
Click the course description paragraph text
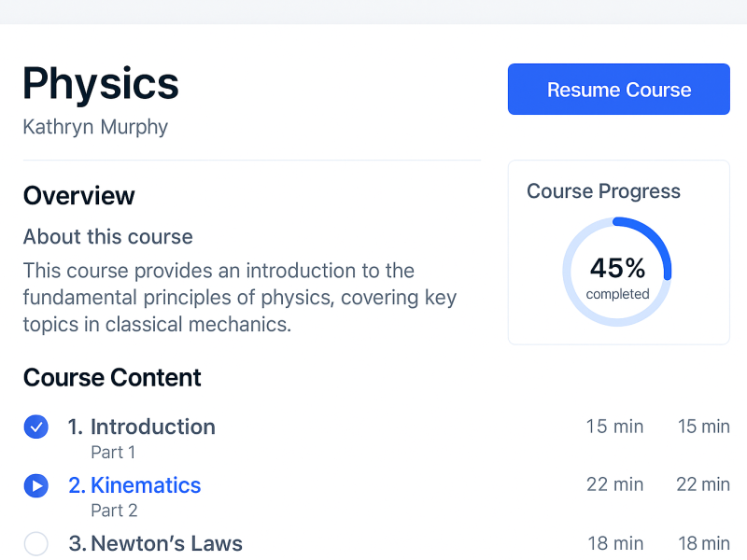(239, 298)
